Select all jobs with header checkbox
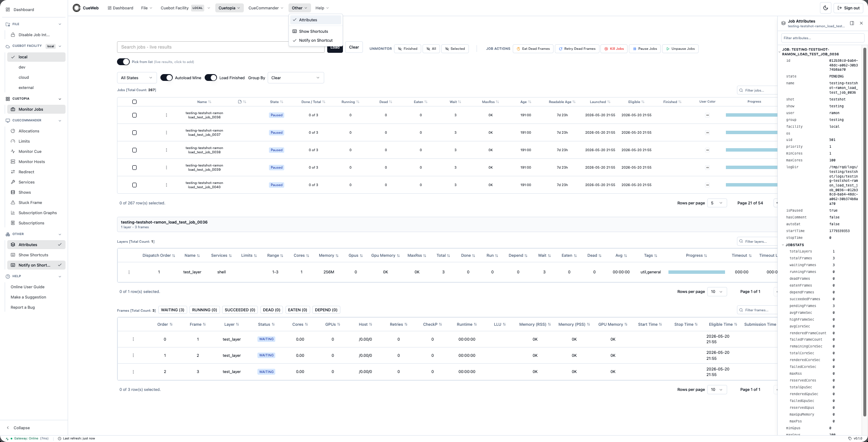 click(x=134, y=102)
